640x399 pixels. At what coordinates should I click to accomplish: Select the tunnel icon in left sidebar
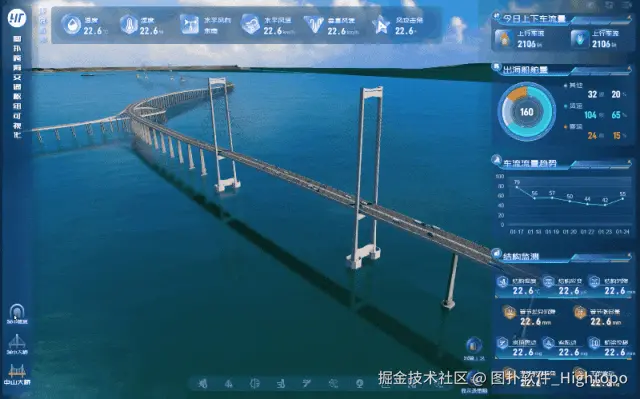click(x=17, y=311)
